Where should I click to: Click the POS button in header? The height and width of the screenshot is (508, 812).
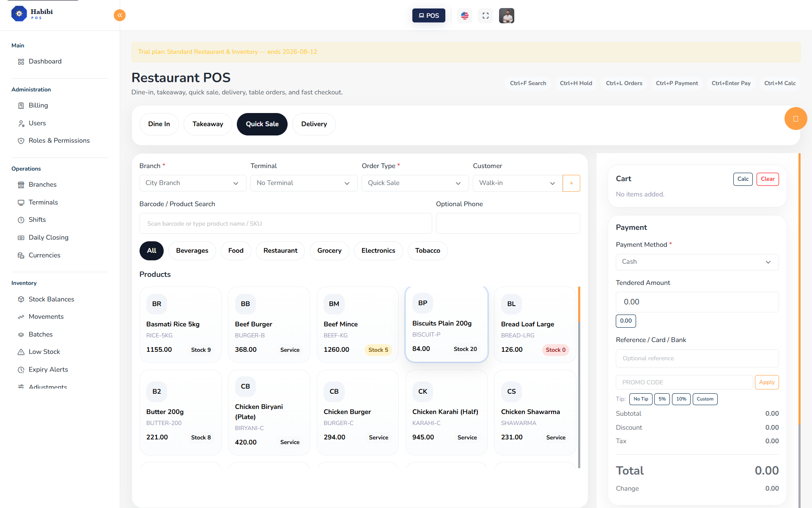[x=429, y=16]
